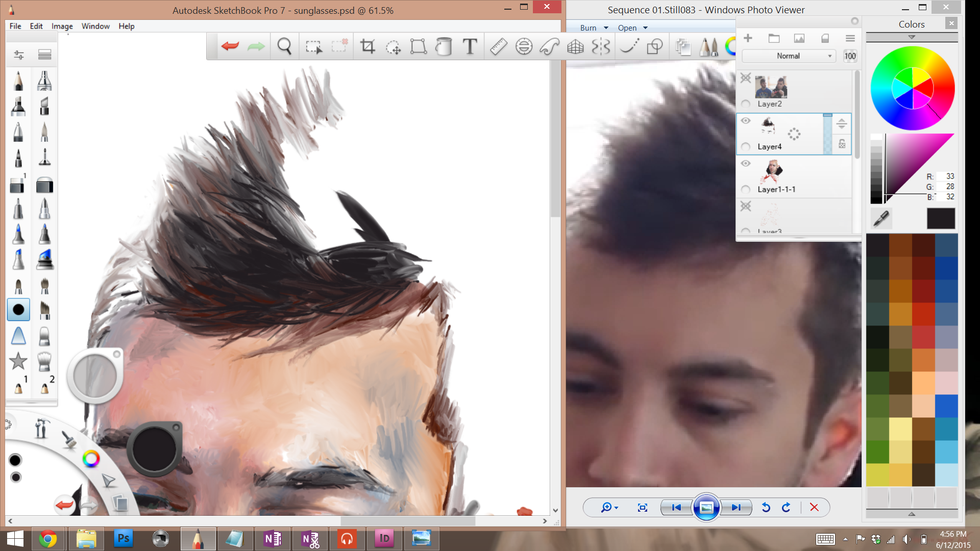
Task: Select the Text tool
Action: click(470, 46)
